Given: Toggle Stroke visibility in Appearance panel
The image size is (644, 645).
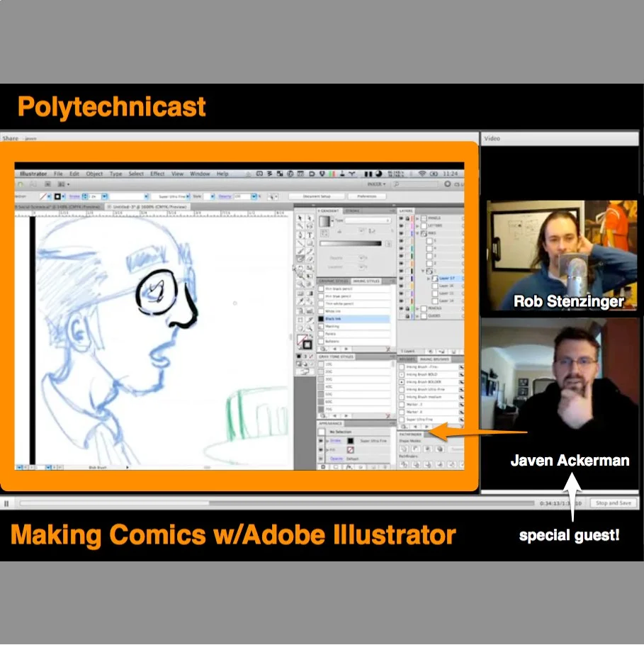Looking at the screenshot, I should pyautogui.click(x=321, y=441).
